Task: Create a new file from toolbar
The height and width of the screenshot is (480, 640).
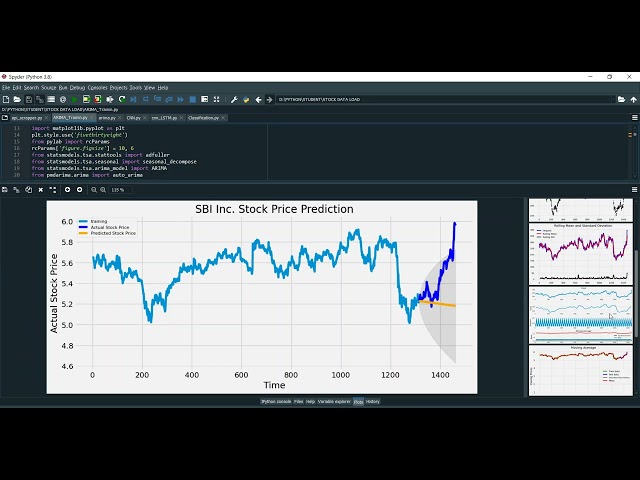Action: [6, 99]
